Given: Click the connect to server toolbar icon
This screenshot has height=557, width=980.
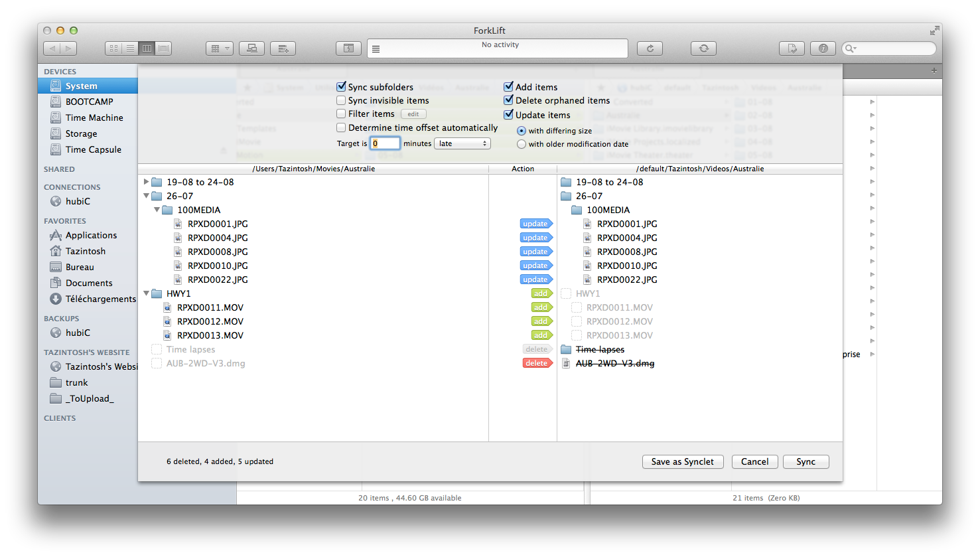Looking at the screenshot, I should [x=251, y=48].
